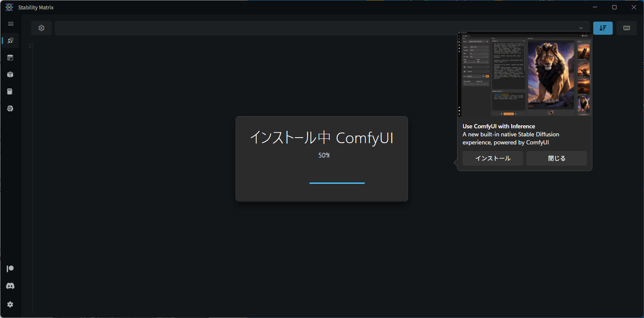Toggle the virtual keyboard console input

click(626, 28)
